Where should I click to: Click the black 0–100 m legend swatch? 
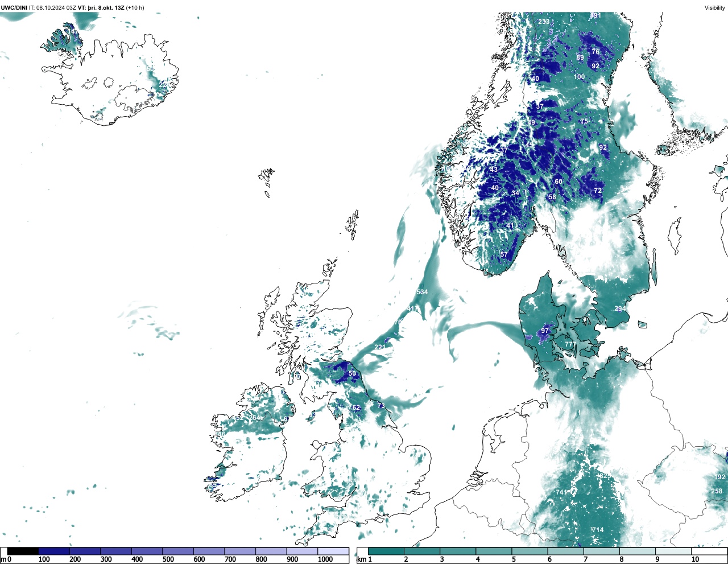click(x=23, y=551)
